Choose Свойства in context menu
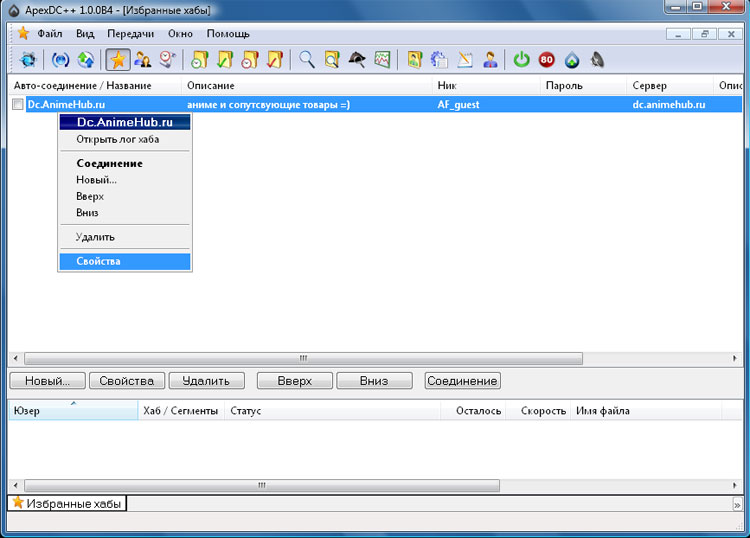This screenshot has height=538, width=750. pyautogui.click(x=125, y=261)
